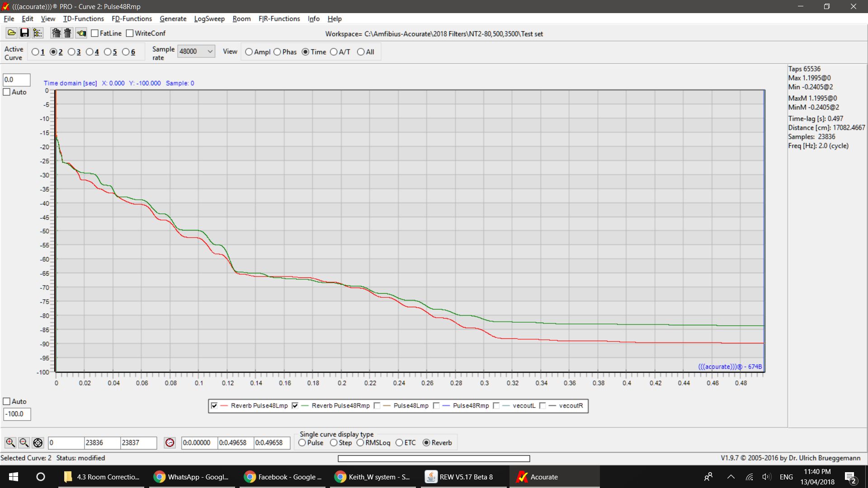Image resolution: width=868 pixels, height=488 pixels.
Task: Click the pointing hand toolbar icon
Action: coord(81,33)
